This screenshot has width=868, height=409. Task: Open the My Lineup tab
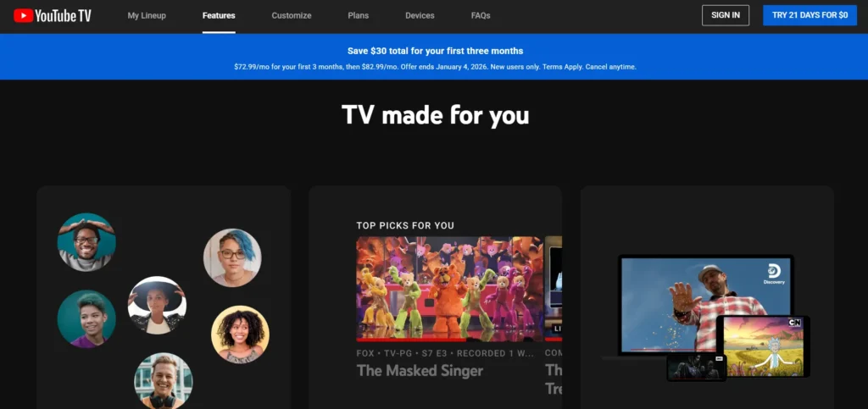(x=147, y=15)
